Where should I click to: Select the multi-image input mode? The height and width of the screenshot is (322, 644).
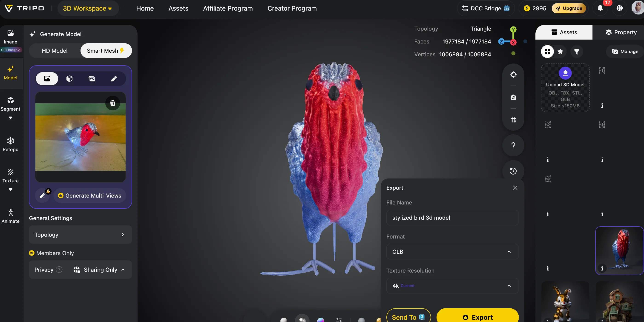click(92, 79)
